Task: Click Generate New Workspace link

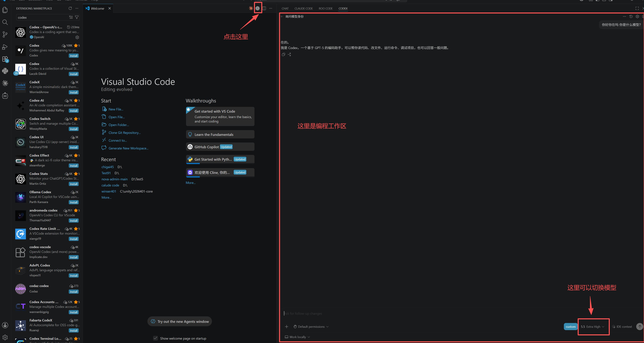Action: coord(128,148)
